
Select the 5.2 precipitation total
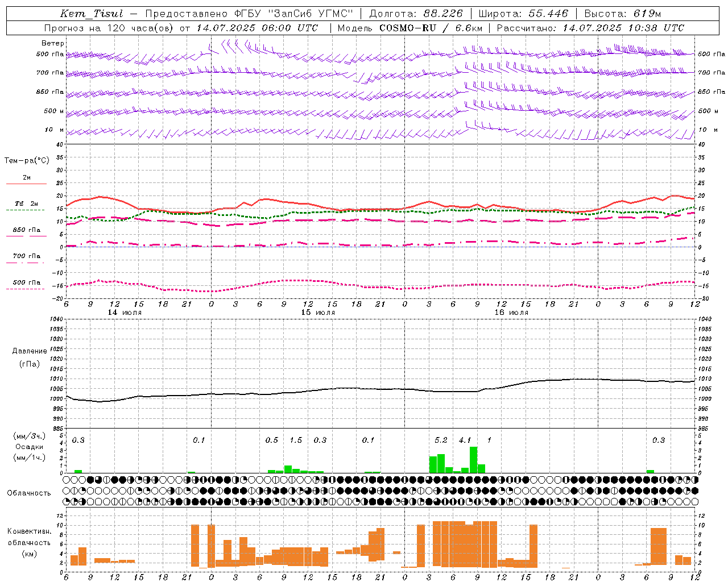coord(441,440)
